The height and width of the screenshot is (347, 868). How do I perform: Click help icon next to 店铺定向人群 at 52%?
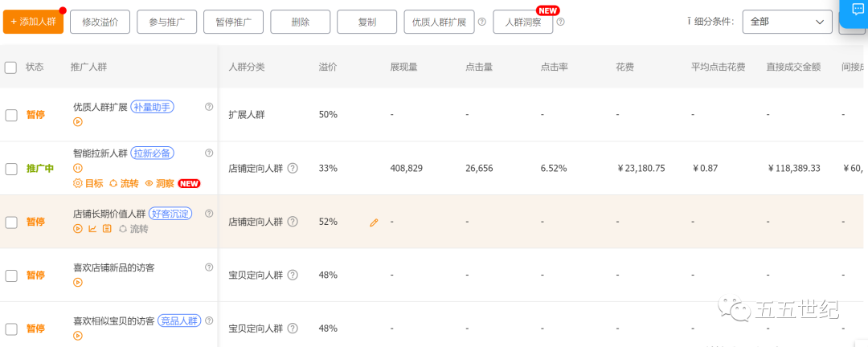[293, 222]
